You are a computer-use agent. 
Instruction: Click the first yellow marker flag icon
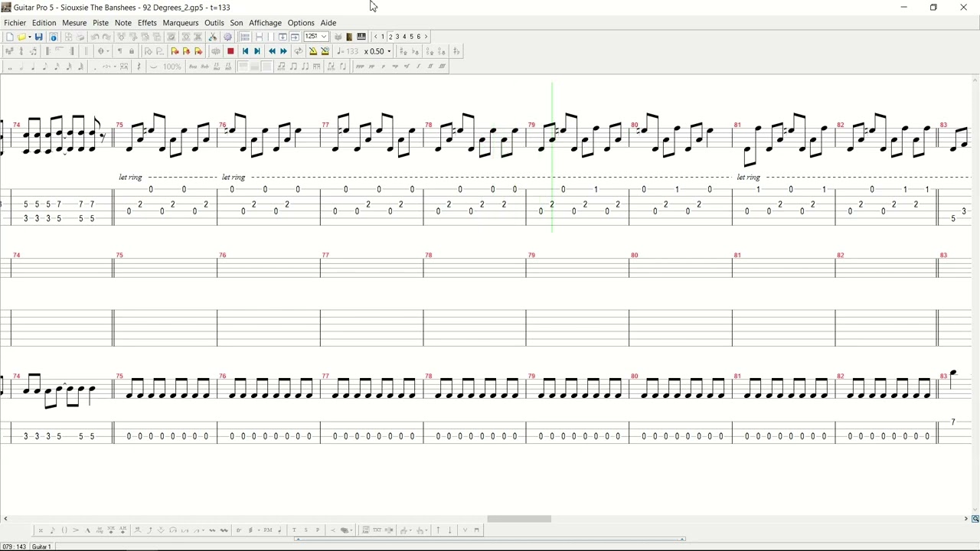click(175, 51)
